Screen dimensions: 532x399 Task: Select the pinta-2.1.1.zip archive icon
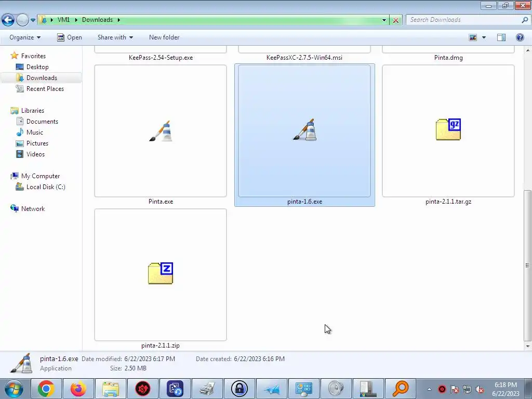(161, 273)
